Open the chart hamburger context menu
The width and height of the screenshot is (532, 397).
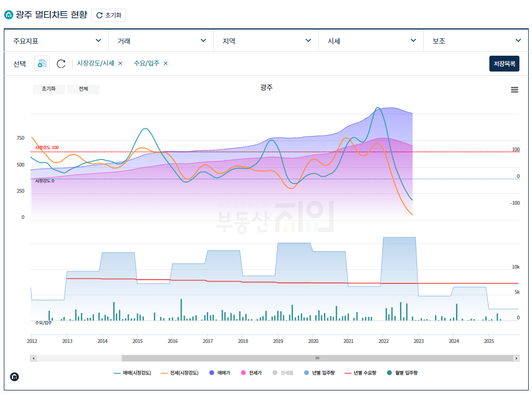point(515,90)
